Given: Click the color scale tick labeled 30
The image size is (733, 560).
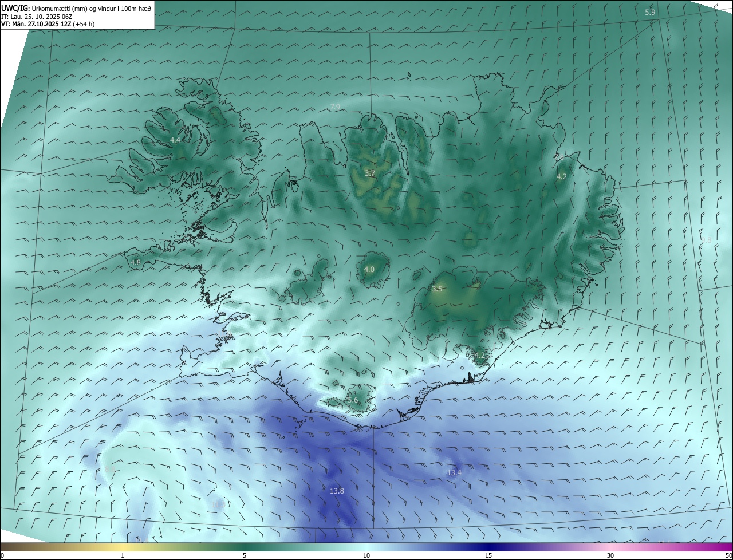Looking at the screenshot, I should 610,555.
